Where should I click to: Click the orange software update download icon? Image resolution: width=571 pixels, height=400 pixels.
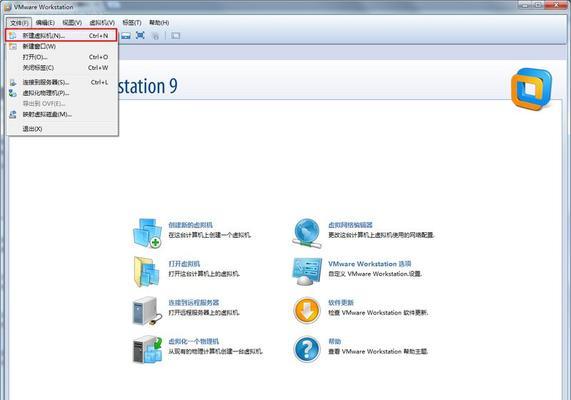pyautogui.click(x=307, y=311)
